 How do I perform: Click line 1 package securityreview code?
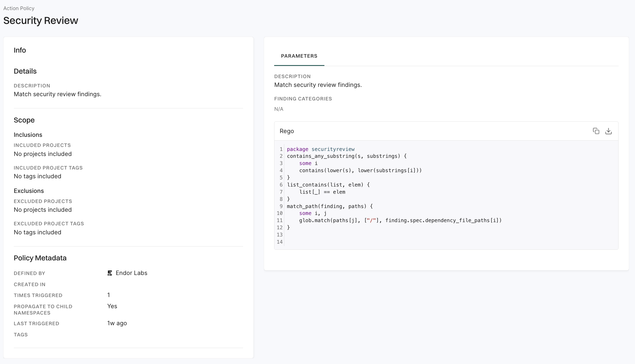tap(320, 149)
